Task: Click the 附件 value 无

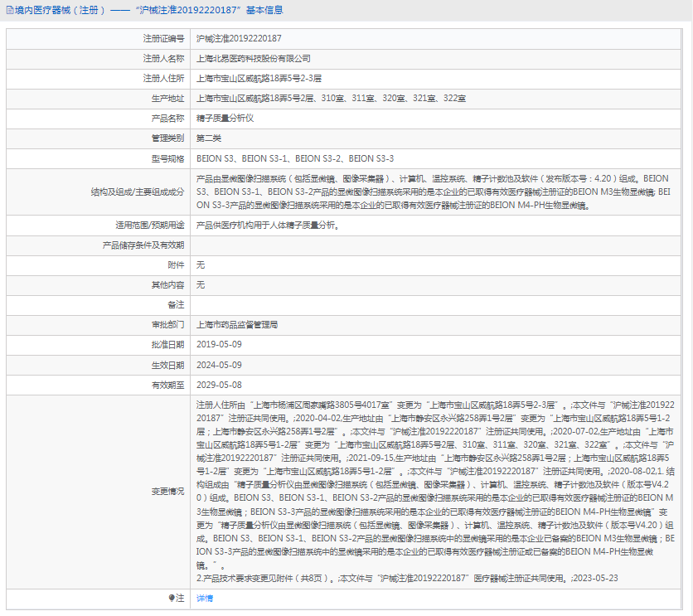Action: coord(201,265)
